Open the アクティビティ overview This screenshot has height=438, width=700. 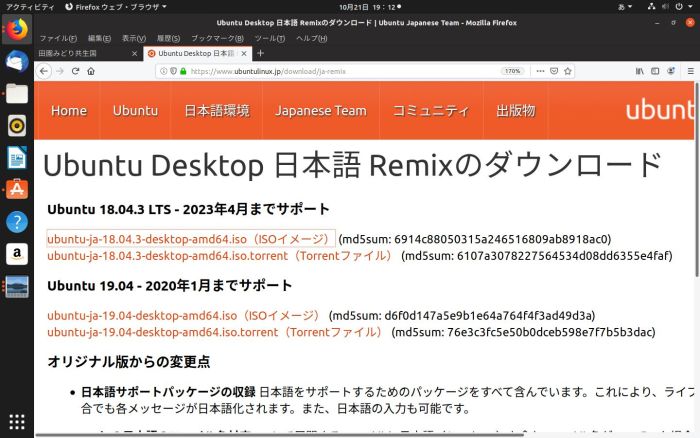click(x=30, y=7)
